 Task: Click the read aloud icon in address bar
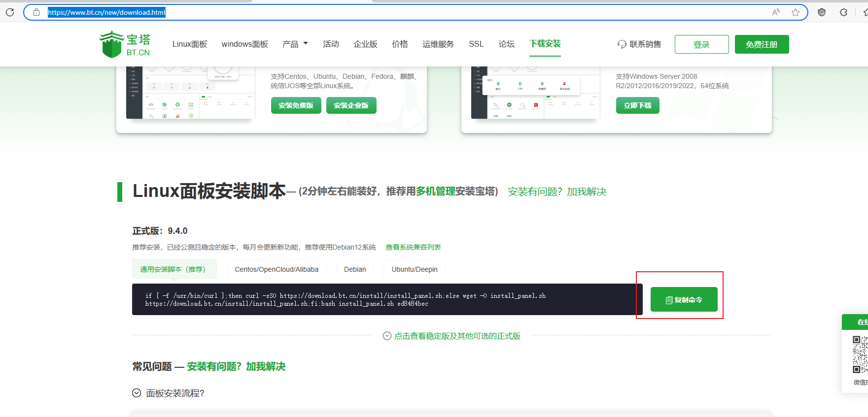pos(776,12)
